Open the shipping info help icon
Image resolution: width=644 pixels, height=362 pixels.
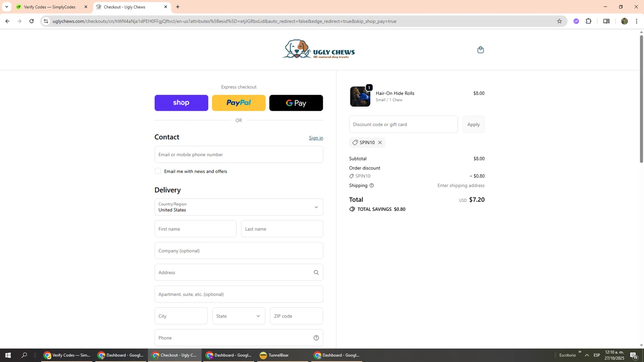[x=372, y=185]
